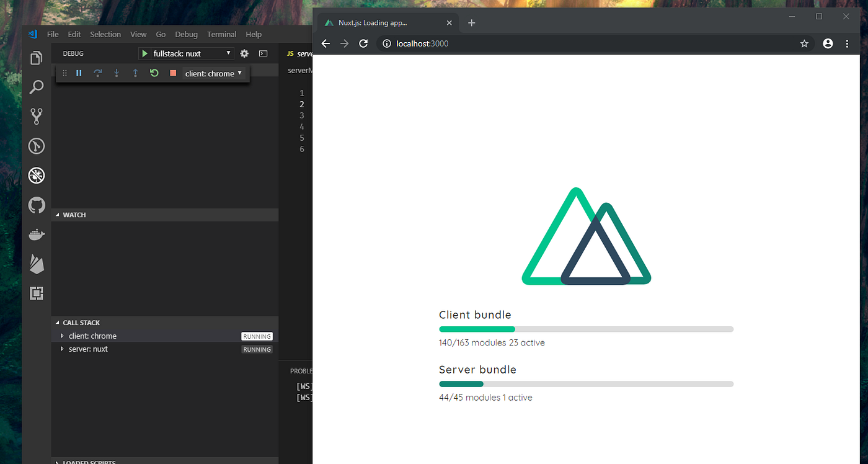Viewport: 868px width, 464px height.
Task: Select the Explorer icon in activity bar
Action: (36, 57)
